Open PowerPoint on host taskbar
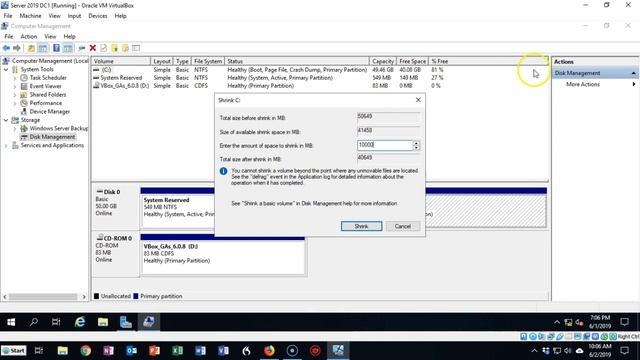The width and height of the screenshot is (640, 360). tap(154, 351)
